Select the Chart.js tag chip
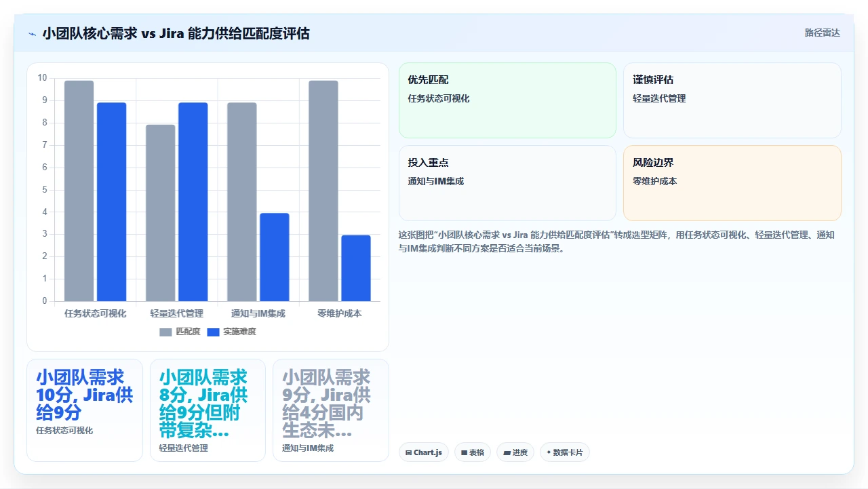The height and width of the screenshot is (489, 868). coord(423,452)
